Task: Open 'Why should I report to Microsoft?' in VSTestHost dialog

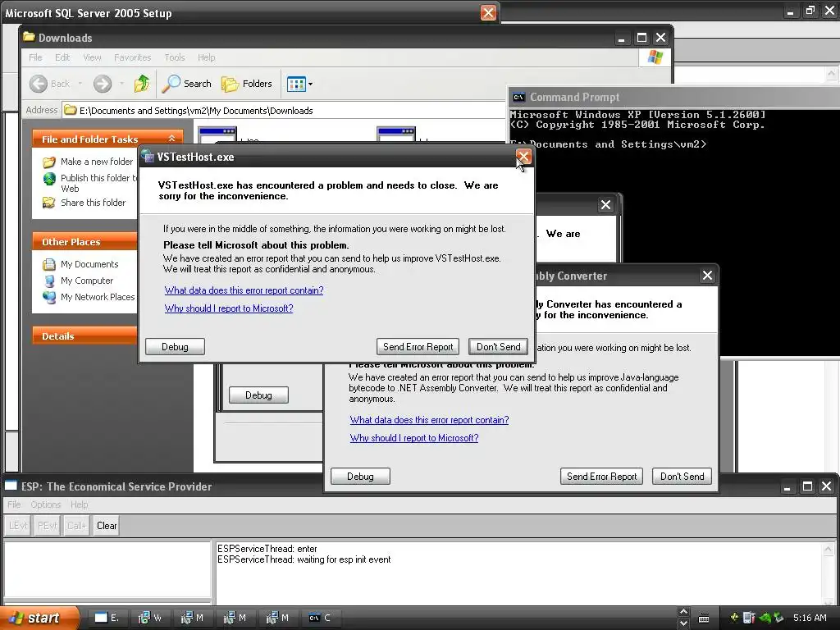Action: pyautogui.click(x=229, y=308)
